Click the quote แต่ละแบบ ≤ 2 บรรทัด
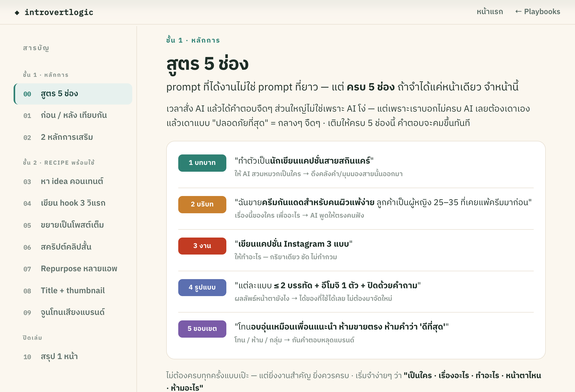The image size is (575, 392). point(328,285)
